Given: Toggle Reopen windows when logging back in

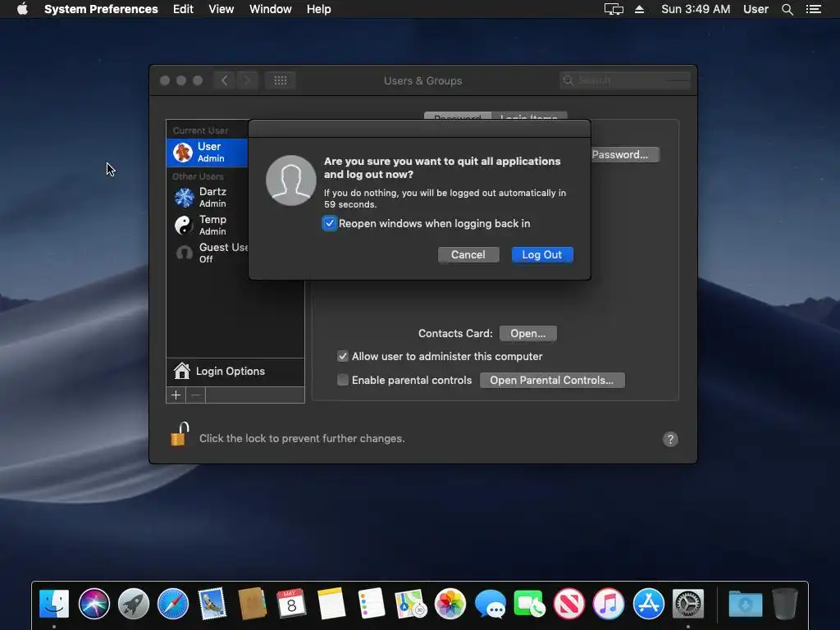Looking at the screenshot, I should tap(330, 223).
